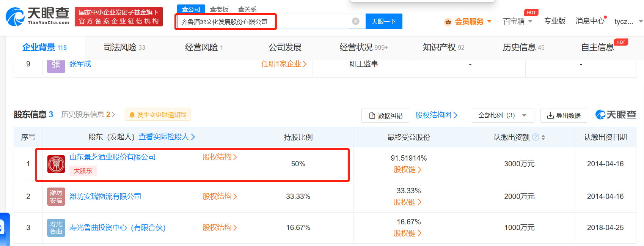Open 股权链 under 33.33% final benefit
Viewport: 644px width, 246px height.
pyautogui.click(x=408, y=202)
